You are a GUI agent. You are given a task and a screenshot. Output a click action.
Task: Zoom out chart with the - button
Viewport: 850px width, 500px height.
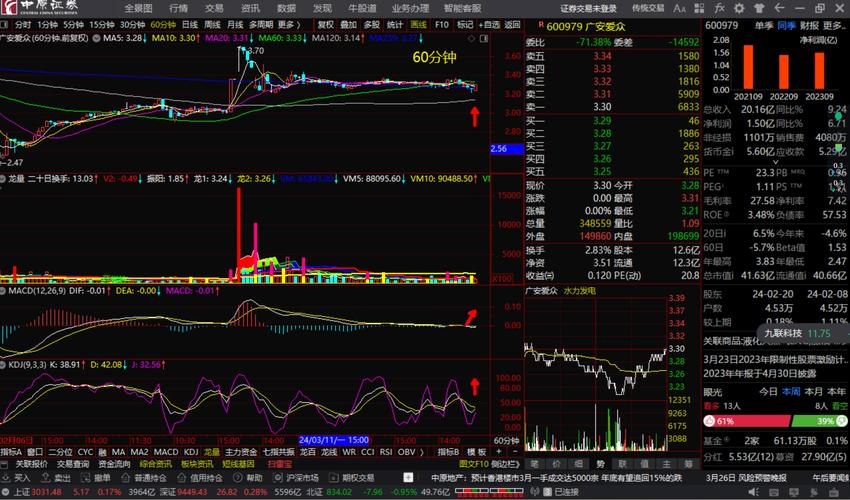(x=514, y=452)
